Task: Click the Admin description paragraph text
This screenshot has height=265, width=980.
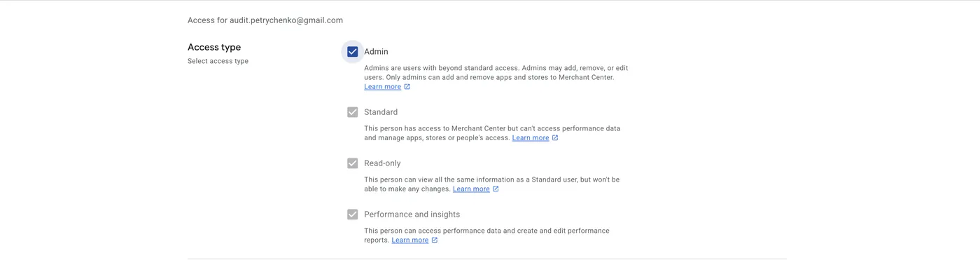Action: [x=496, y=73]
